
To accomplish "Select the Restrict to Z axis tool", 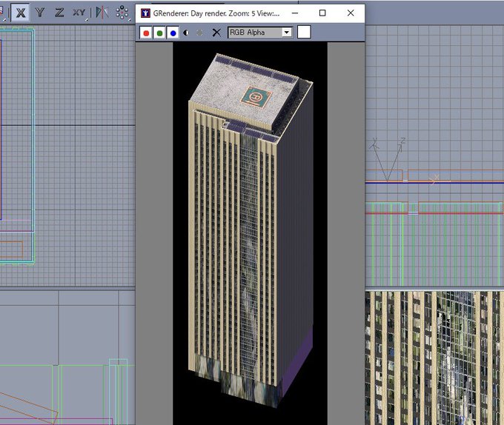I will [x=59, y=13].
